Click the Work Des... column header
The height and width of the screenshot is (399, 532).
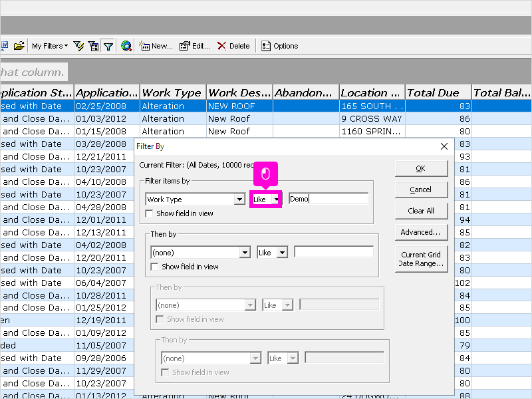pos(239,92)
